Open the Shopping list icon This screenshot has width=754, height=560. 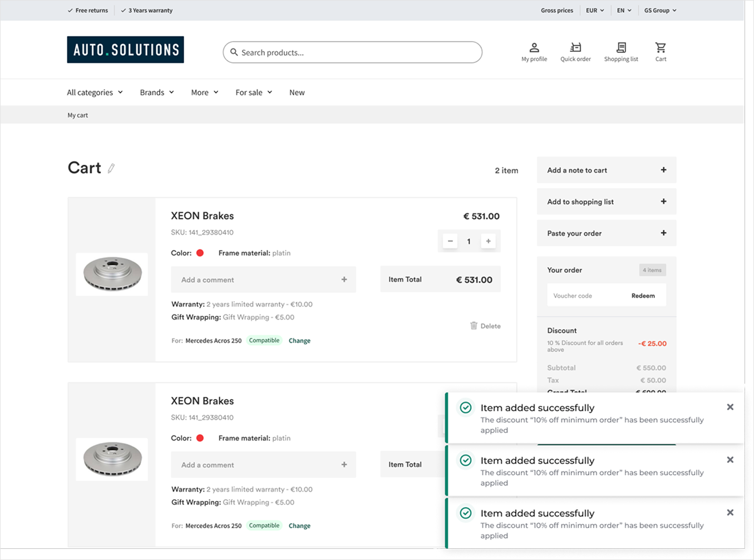621,48
